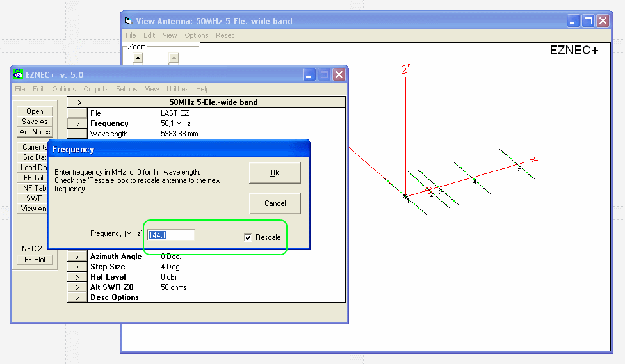Screen dimensions: 625x364
Task: Open EZNEC File menu
Action: (20, 89)
